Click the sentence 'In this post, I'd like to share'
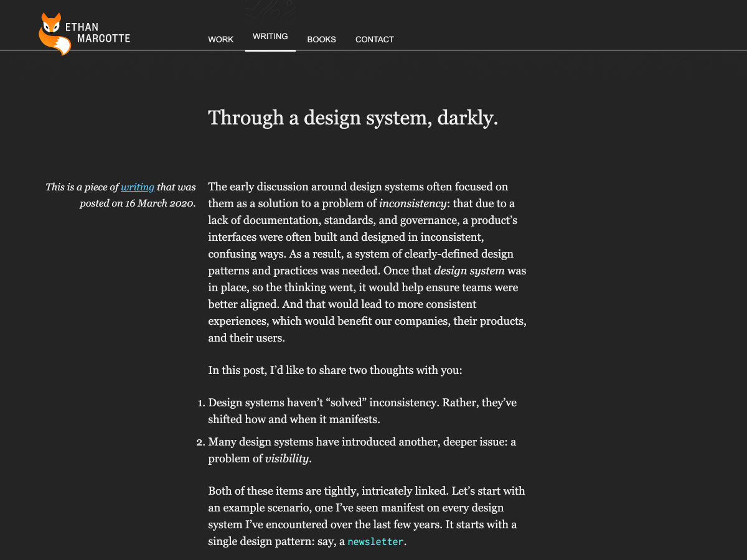747x560 pixels. (x=335, y=370)
